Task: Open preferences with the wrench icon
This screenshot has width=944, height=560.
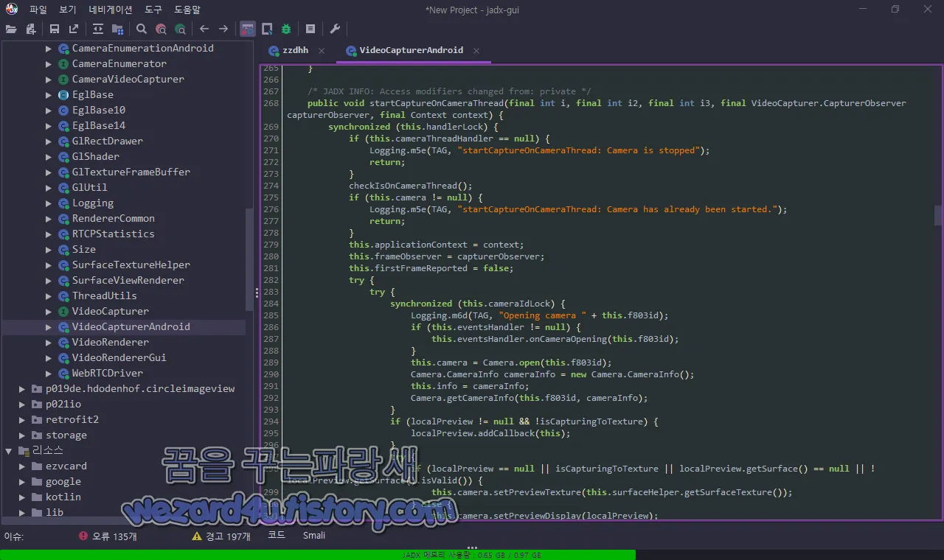Action: (x=335, y=29)
